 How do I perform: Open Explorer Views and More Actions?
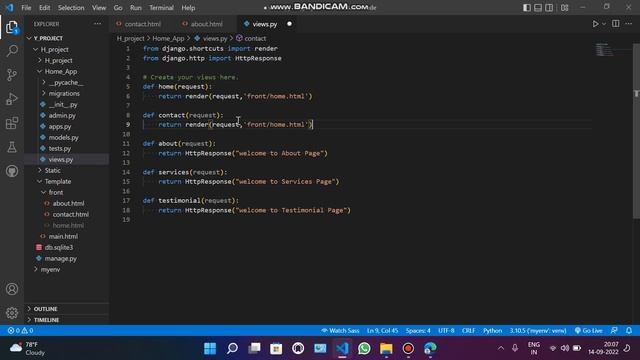tap(97, 24)
